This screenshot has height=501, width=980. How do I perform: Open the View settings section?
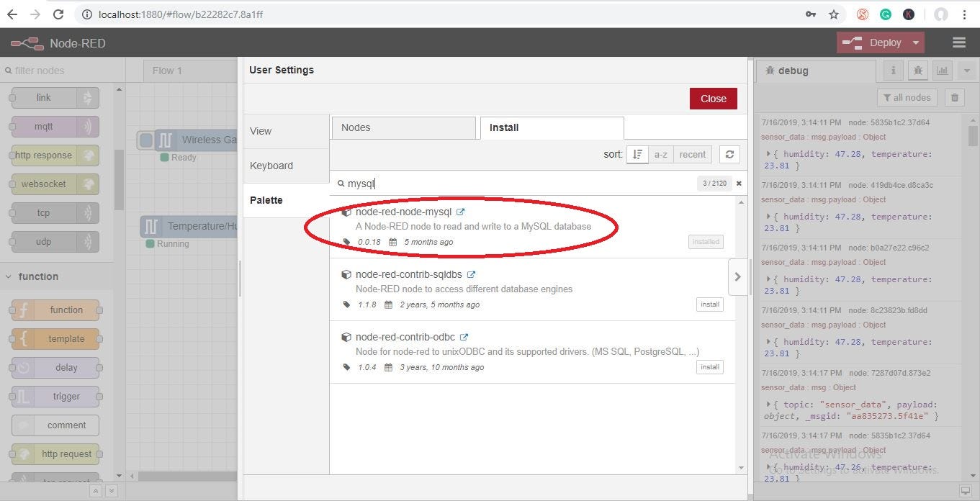286,131
